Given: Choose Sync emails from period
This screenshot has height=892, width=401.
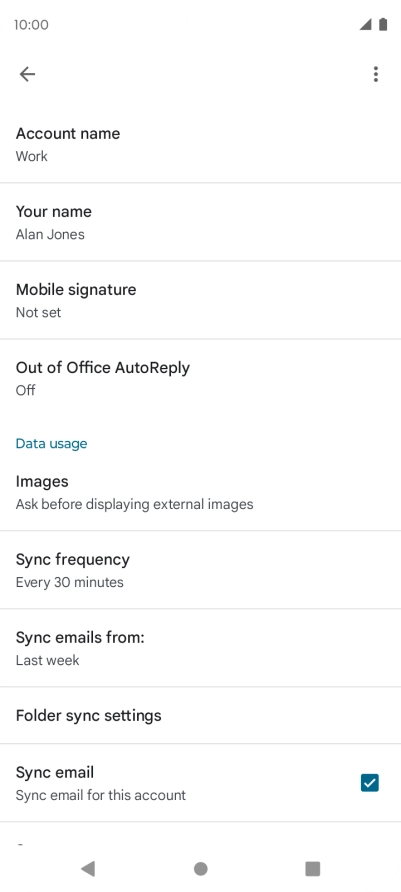Looking at the screenshot, I should 200,648.
